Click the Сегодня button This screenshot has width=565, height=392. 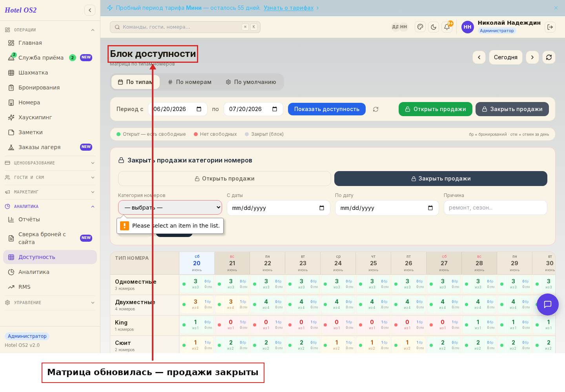(505, 57)
